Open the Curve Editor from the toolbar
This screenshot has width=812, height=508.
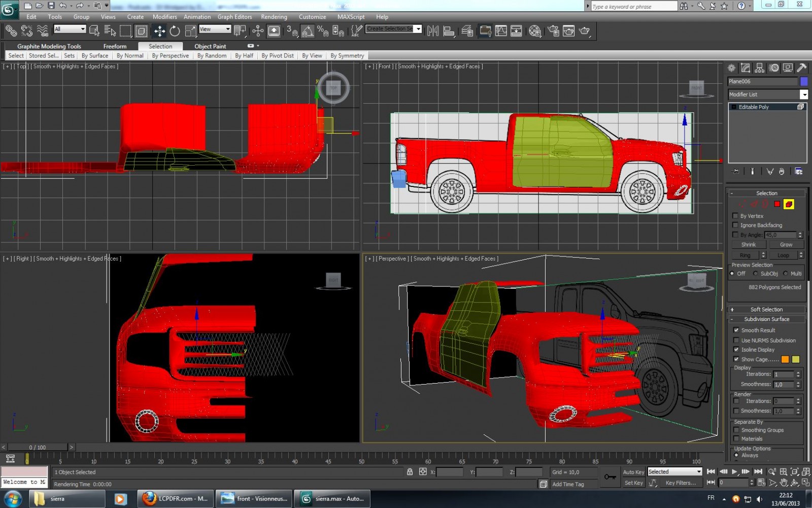click(501, 31)
